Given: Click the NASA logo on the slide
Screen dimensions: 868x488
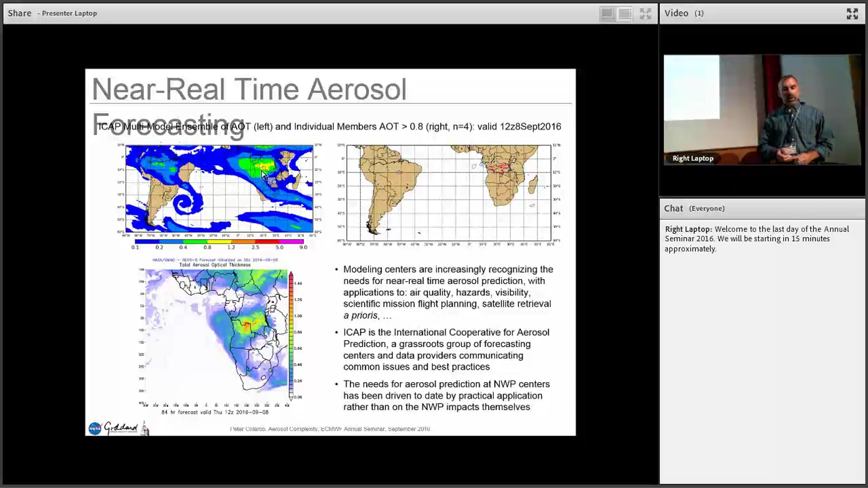Looking at the screenshot, I should click(95, 428).
